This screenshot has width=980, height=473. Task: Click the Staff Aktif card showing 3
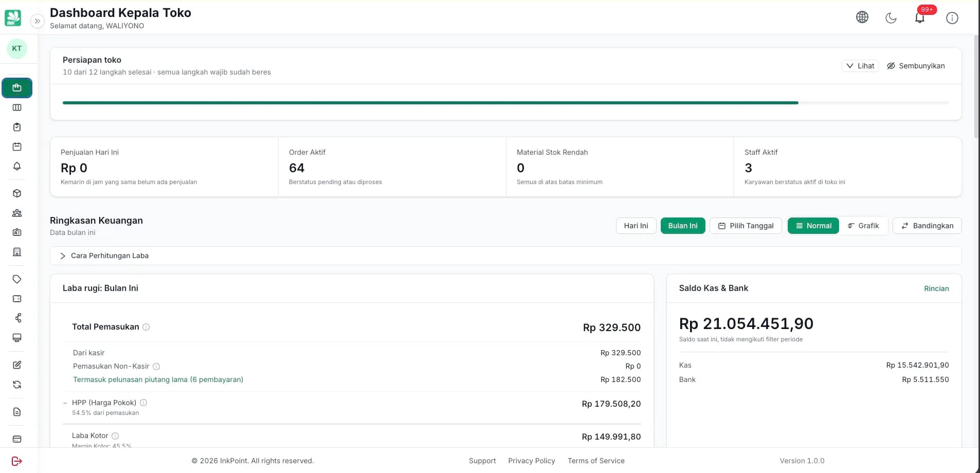click(x=847, y=167)
